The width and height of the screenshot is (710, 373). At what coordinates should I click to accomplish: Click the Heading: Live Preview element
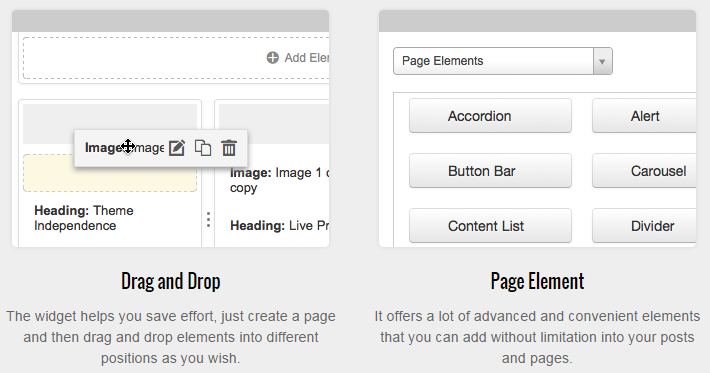pyautogui.click(x=279, y=225)
